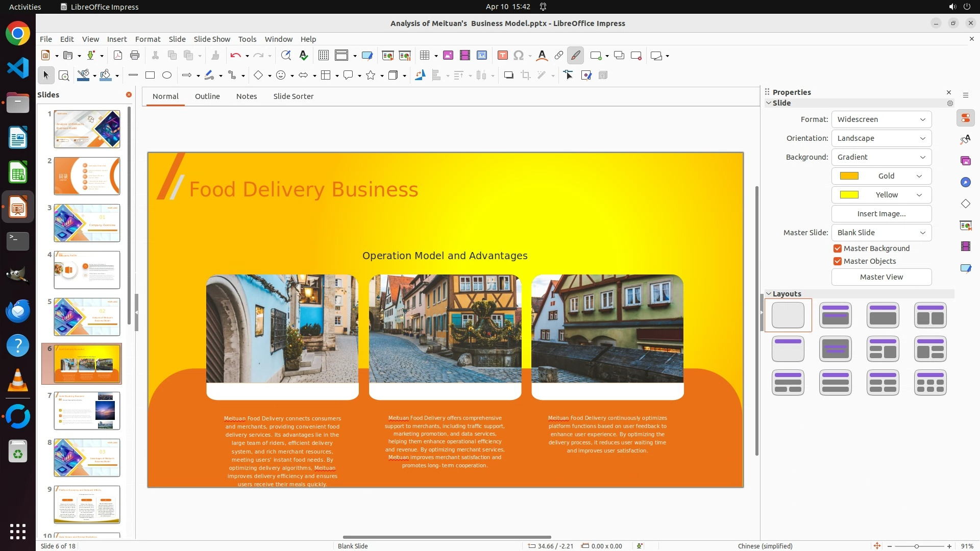Open the Background dropdown showing Gradient
Viewport: 980px width, 551px height.
(x=881, y=157)
